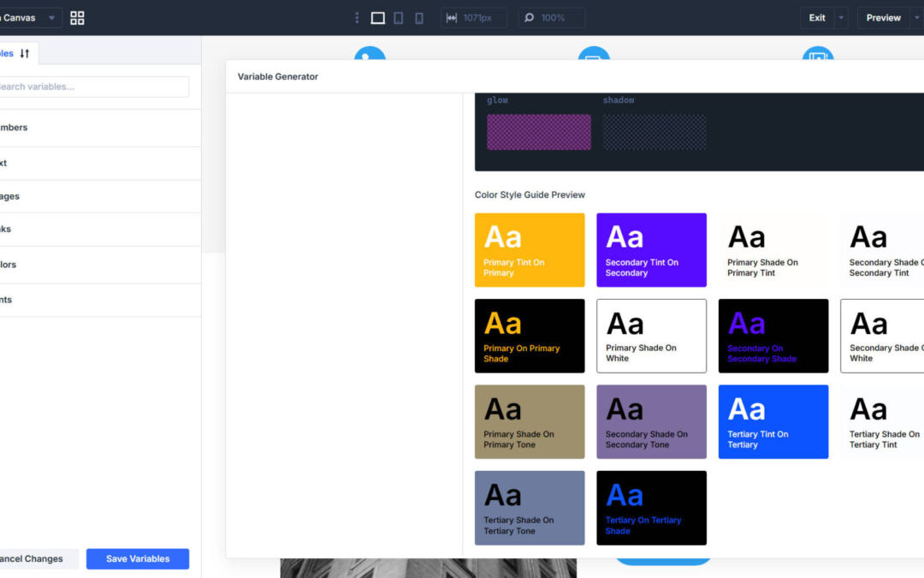Open the grid view icon next to Canvas
Viewport: 924px width, 578px height.
(x=77, y=18)
